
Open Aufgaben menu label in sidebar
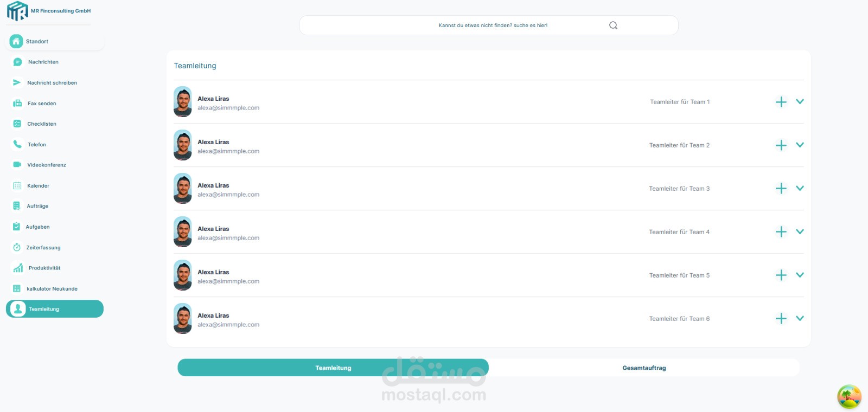tap(37, 227)
